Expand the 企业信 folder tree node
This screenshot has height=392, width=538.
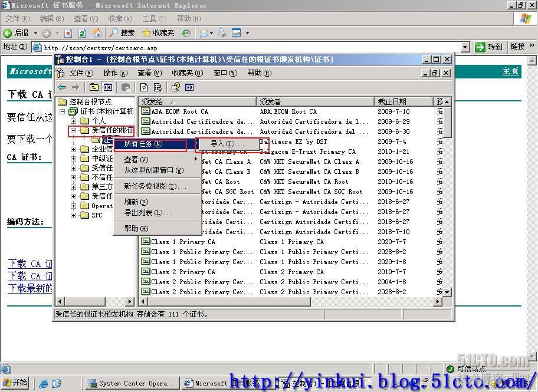click(73, 149)
